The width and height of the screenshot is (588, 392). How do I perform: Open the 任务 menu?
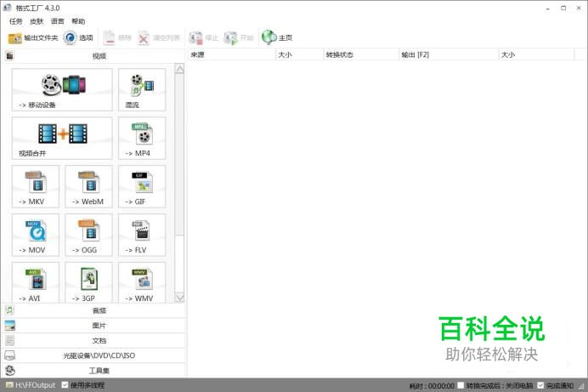[x=16, y=21]
